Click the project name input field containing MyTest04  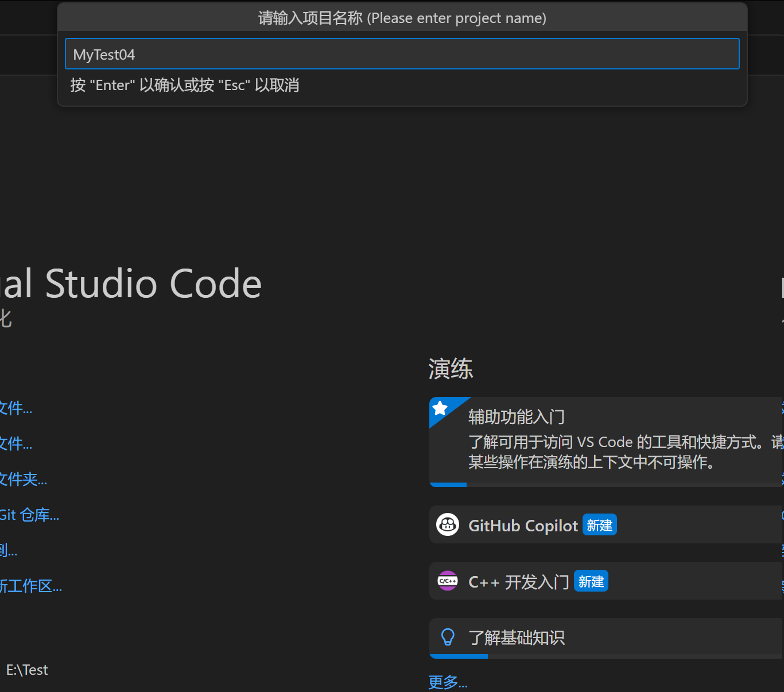tap(402, 54)
